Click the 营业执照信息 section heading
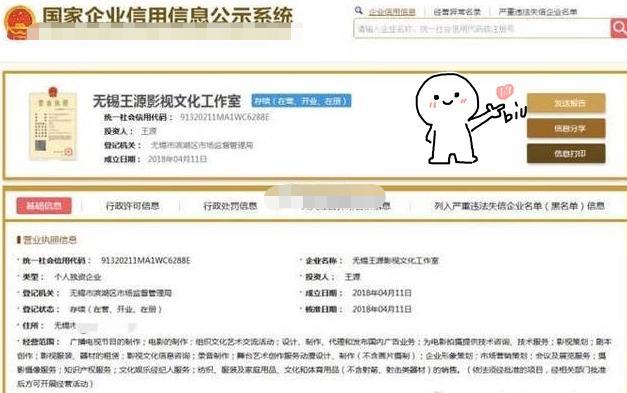Viewport: 627px width, 393px height. click(50, 240)
